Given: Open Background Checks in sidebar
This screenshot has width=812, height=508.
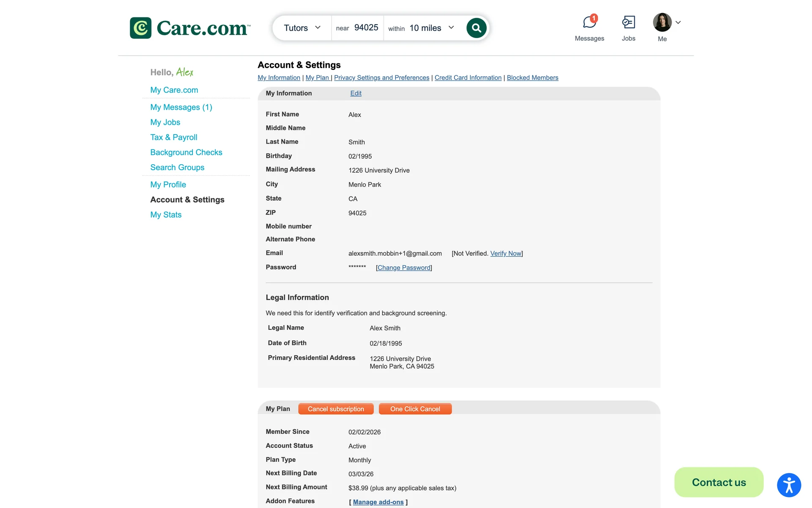Looking at the screenshot, I should coord(186,152).
